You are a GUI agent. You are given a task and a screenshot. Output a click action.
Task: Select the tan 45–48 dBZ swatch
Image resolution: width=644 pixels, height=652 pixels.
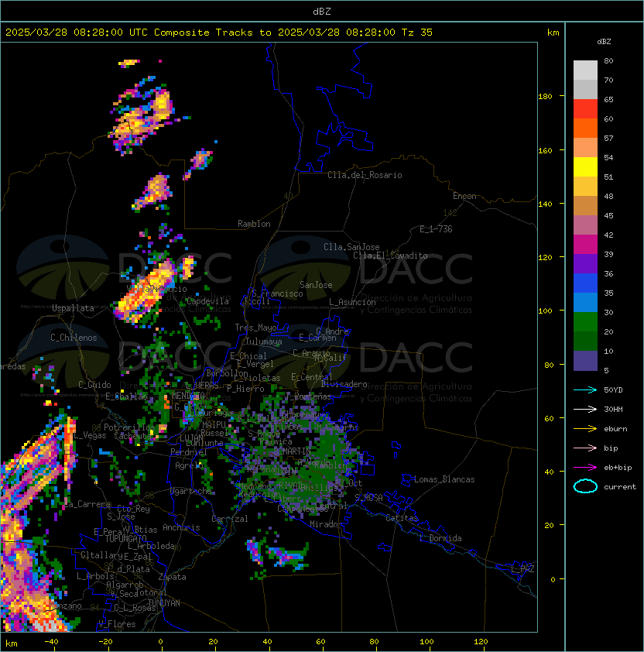tap(585, 205)
